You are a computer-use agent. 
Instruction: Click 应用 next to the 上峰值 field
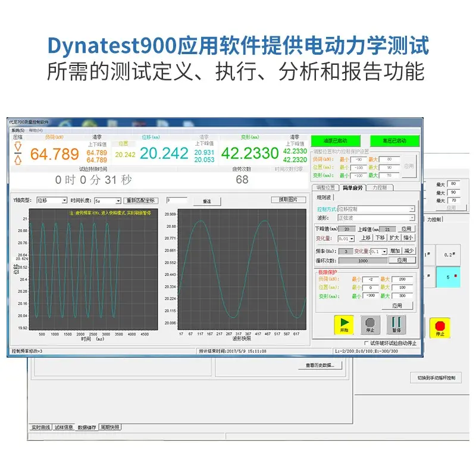coord(406,228)
